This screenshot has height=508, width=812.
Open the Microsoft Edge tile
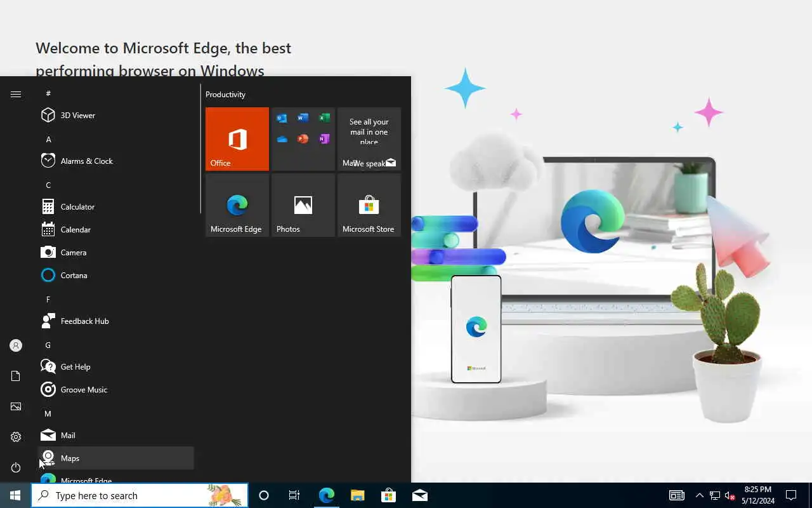tap(237, 205)
